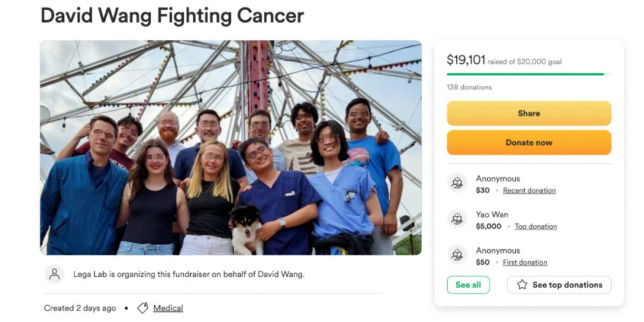Screen dimensions: 644x322
Task: Click the Lega Lab organizer text
Action: click(188, 274)
